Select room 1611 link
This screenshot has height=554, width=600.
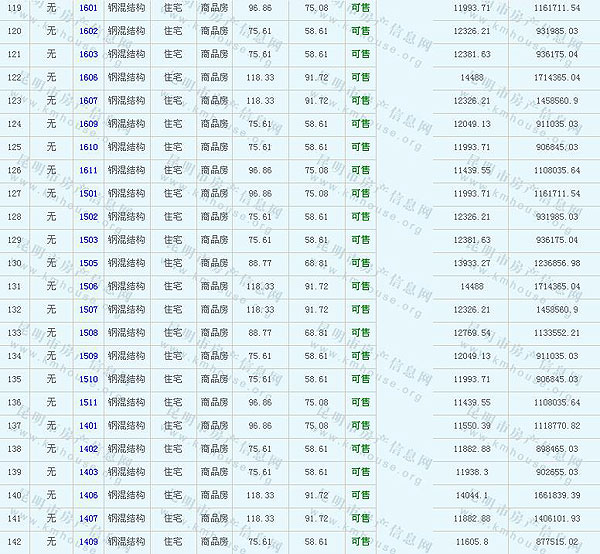(x=88, y=170)
